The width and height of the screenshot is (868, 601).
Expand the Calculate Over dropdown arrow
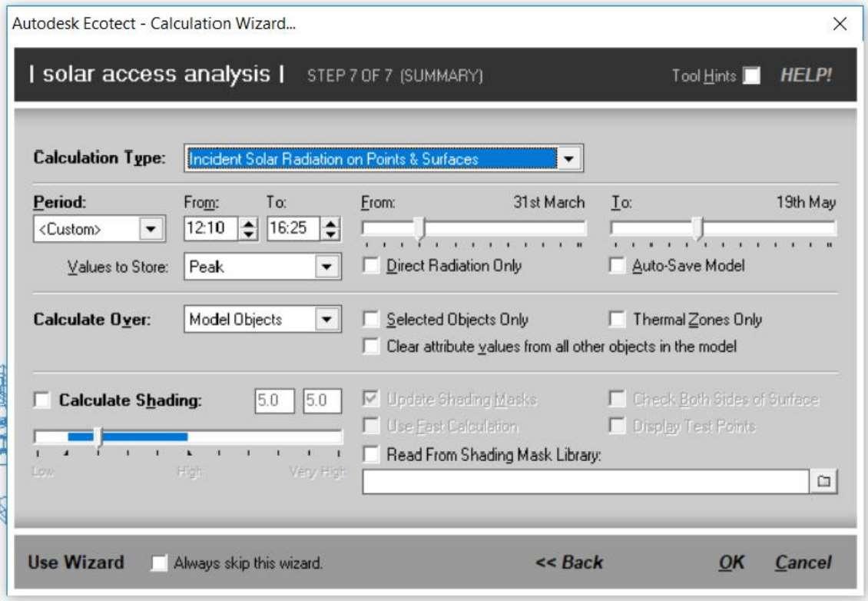coord(326,319)
